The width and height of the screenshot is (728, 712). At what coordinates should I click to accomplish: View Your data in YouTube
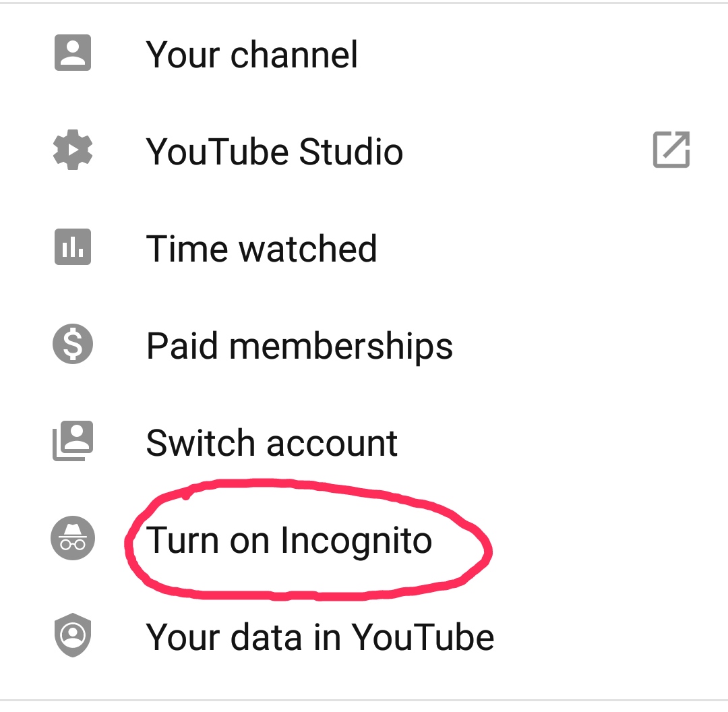tap(321, 635)
